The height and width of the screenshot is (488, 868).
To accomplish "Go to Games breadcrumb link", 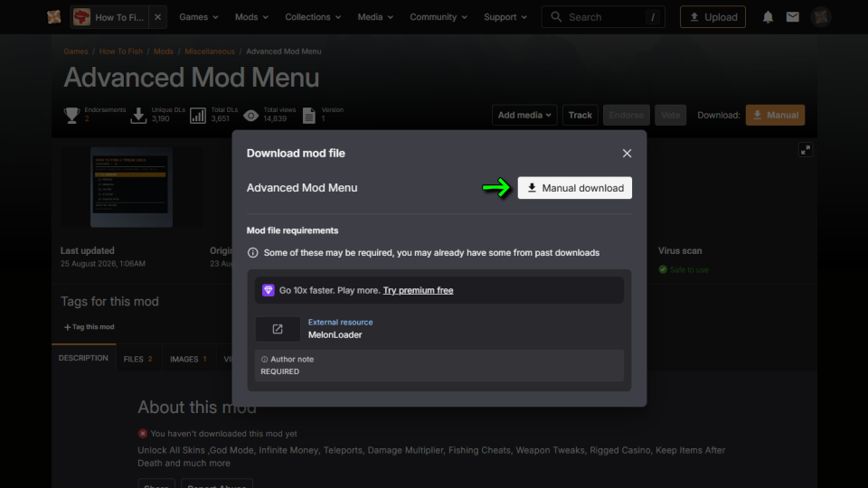I will tap(76, 52).
